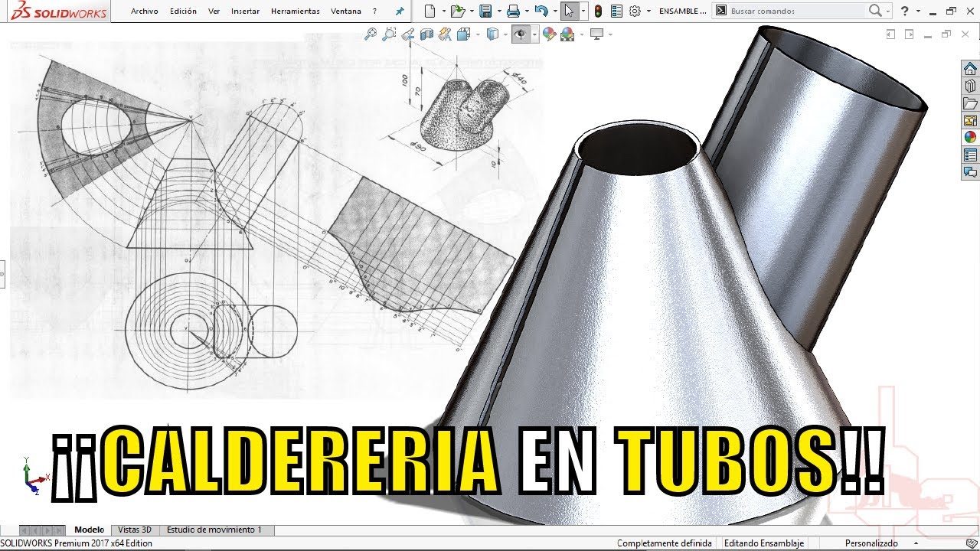Viewport: 980px width, 551px height.
Task: Open Appearances color wheel task pane icon
Action: pos(970,138)
